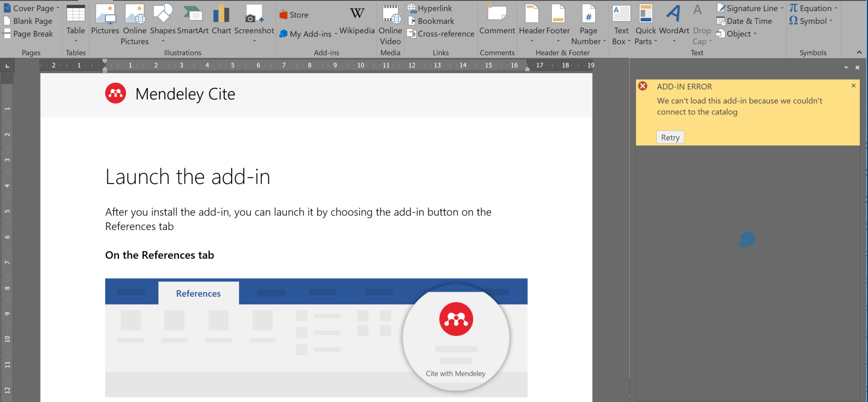Add a new Comment
The height and width of the screenshot is (402, 868).
[497, 20]
